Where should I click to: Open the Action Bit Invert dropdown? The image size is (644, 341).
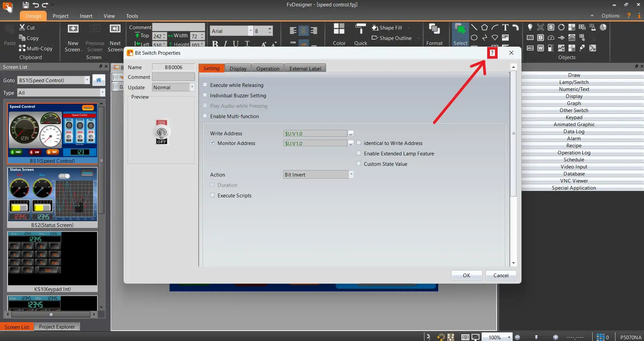(351, 175)
